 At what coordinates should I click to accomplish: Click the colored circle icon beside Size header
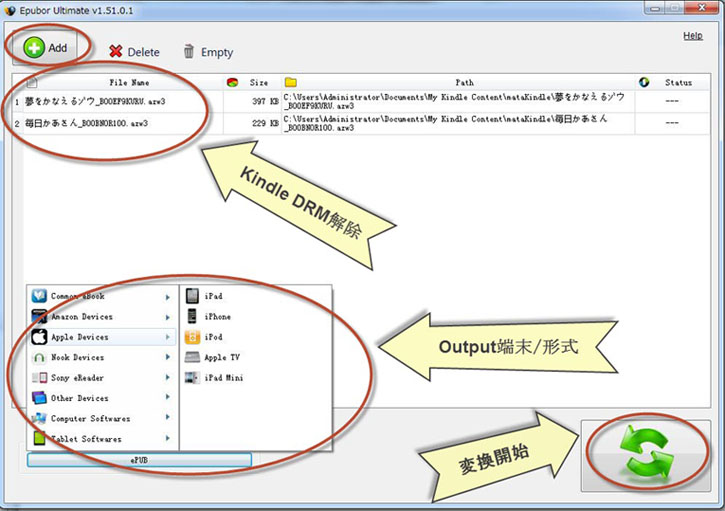tap(232, 82)
